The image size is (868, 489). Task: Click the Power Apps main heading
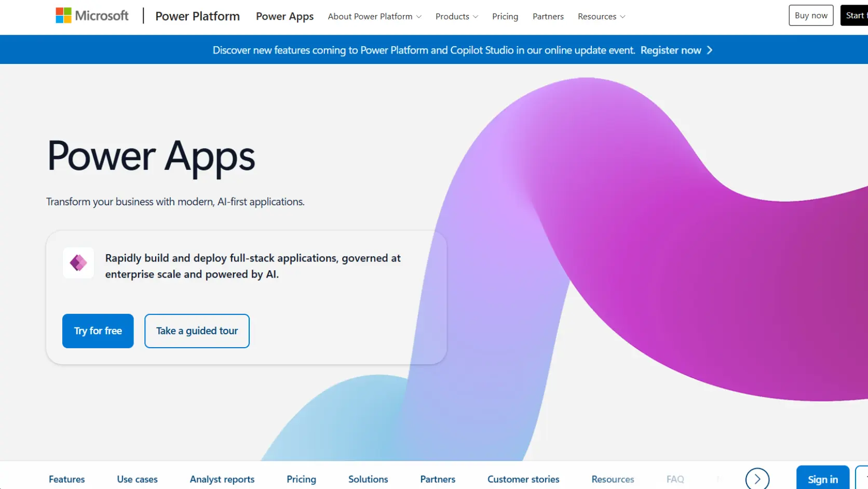151,156
